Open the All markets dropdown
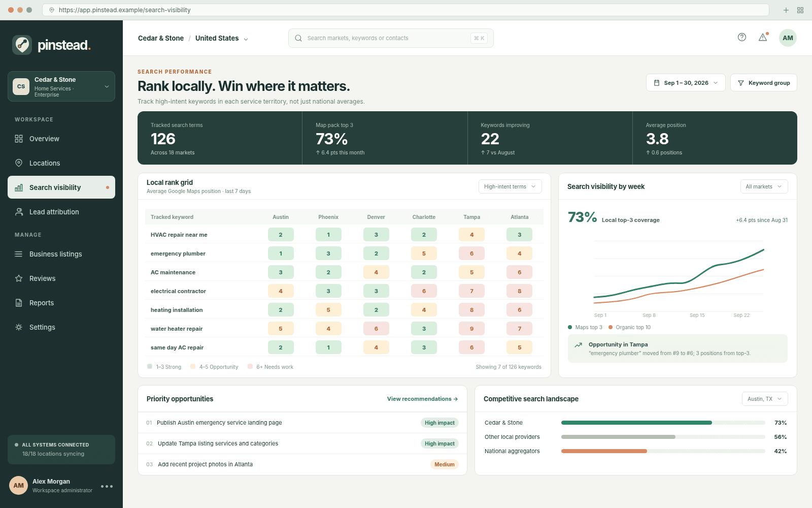The height and width of the screenshot is (508, 812). pos(764,186)
